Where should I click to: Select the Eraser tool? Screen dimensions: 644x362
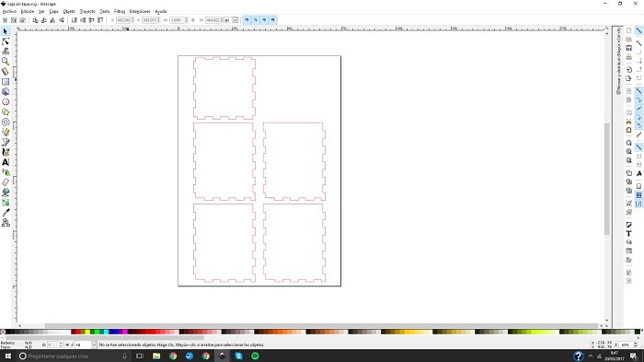(x=6, y=182)
